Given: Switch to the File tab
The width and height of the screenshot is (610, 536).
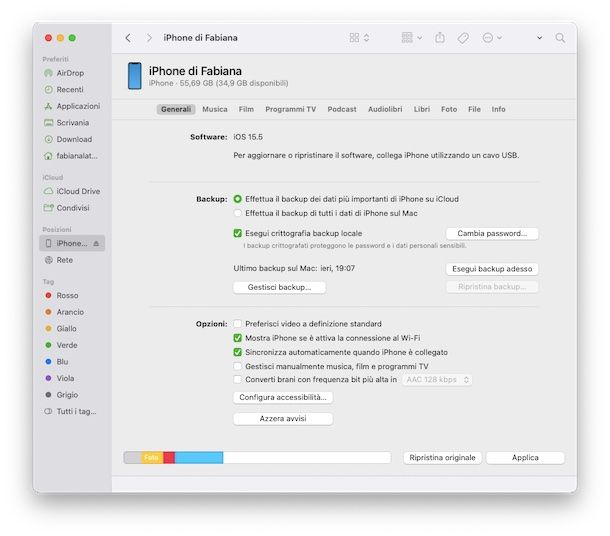Looking at the screenshot, I should pos(474,109).
